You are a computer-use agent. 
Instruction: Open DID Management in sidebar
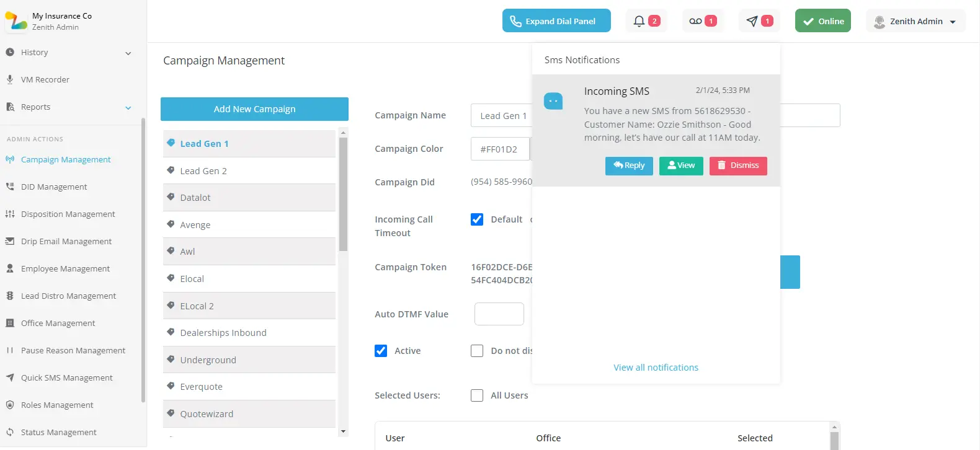coord(54,187)
